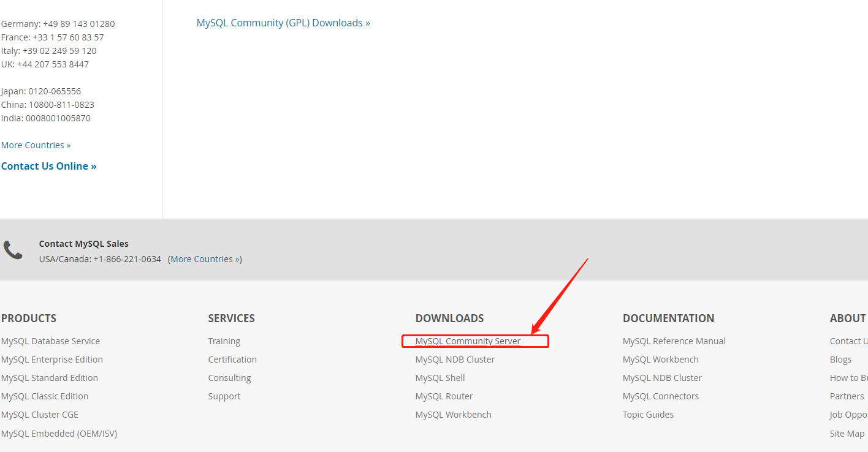Viewport: 868px width, 452px height.
Task: Open the MySQL Router download link
Action: point(444,396)
